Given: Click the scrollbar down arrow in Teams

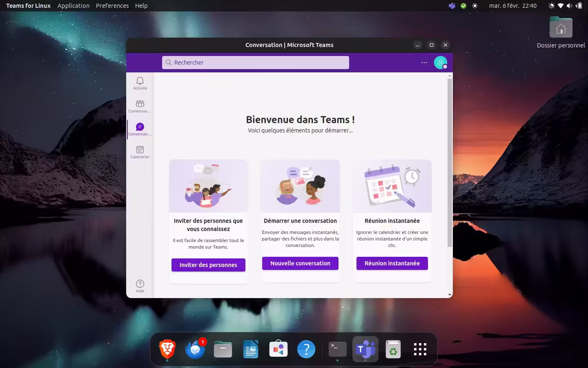Looking at the screenshot, I should (x=450, y=295).
